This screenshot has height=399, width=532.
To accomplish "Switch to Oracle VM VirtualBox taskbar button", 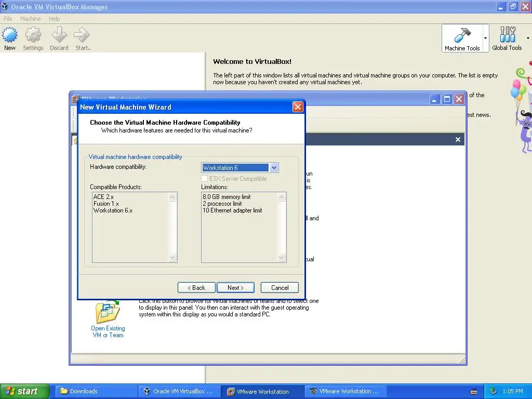I will [179, 391].
